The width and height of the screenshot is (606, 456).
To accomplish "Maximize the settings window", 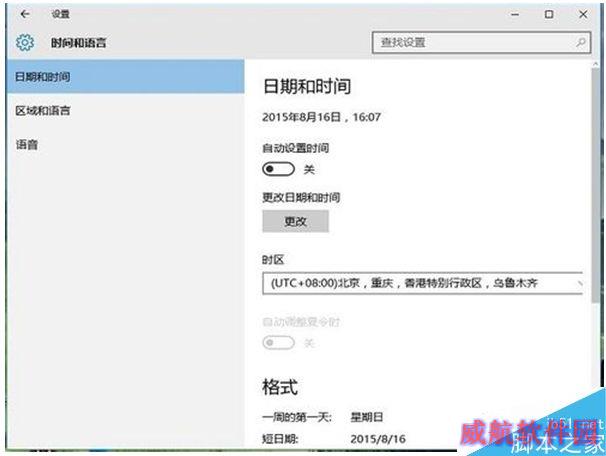I will (x=549, y=14).
